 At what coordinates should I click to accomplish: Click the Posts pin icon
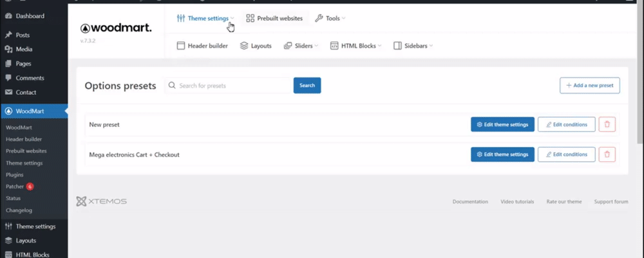[x=8, y=35]
